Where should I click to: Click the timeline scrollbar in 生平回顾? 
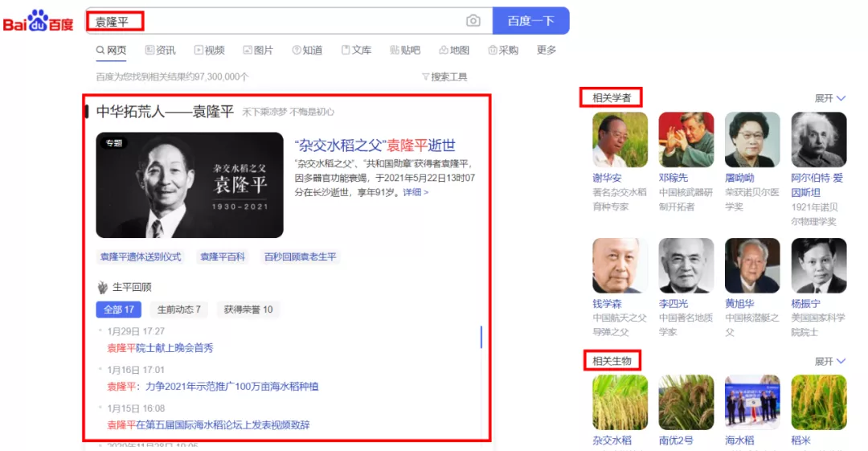(x=481, y=338)
